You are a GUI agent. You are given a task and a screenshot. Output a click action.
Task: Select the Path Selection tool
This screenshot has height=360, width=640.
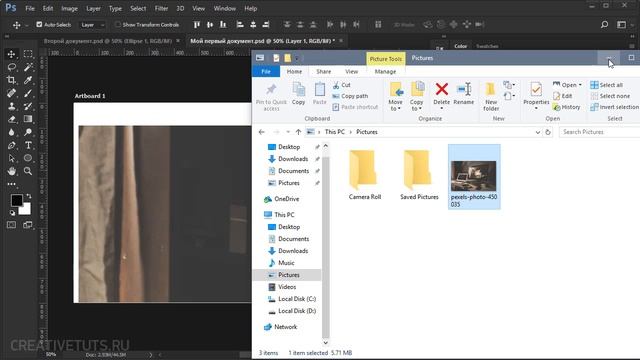tap(11, 158)
